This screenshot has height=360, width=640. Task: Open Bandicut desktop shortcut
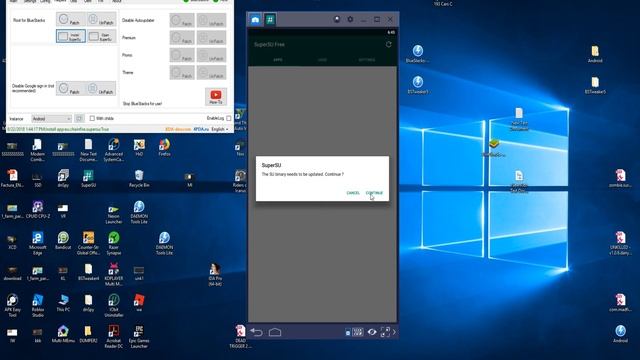(63, 240)
